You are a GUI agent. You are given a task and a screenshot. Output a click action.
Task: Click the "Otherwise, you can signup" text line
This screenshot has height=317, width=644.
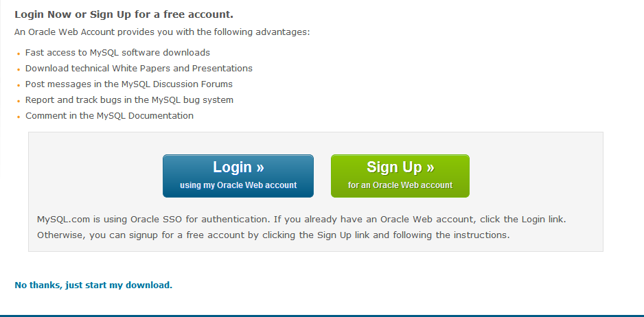point(273,235)
